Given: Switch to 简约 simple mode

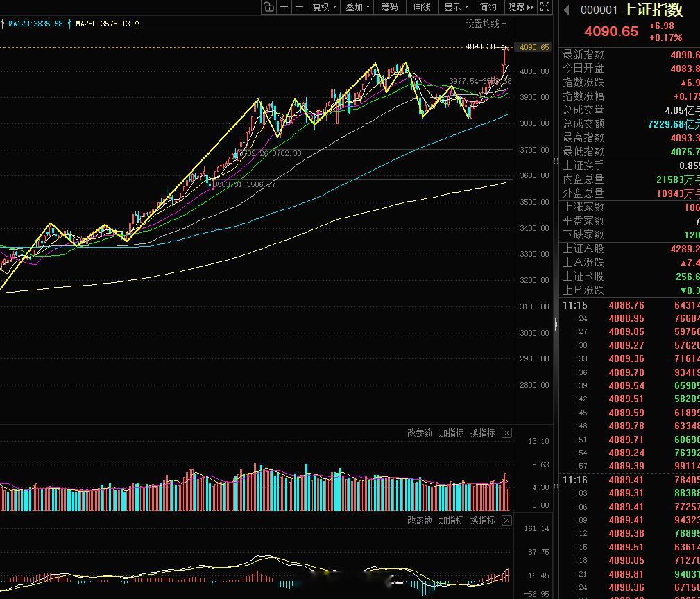Looking at the screenshot, I should tap(488, 7).
